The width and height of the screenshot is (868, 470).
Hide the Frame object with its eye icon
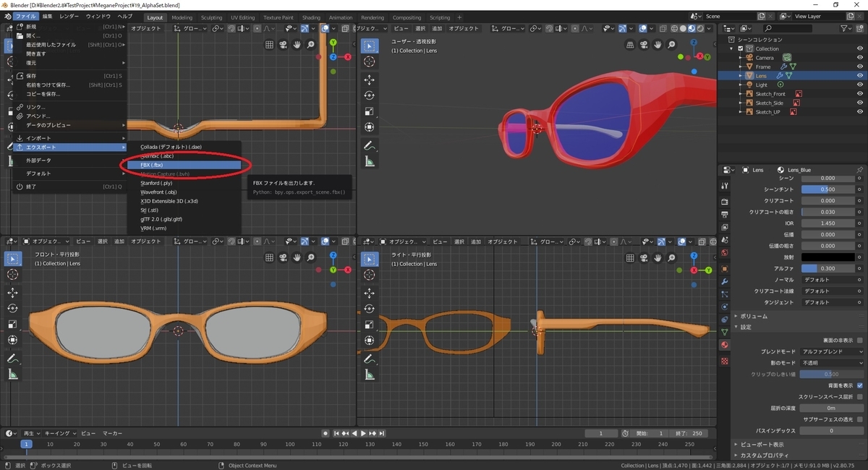[860, 67]
